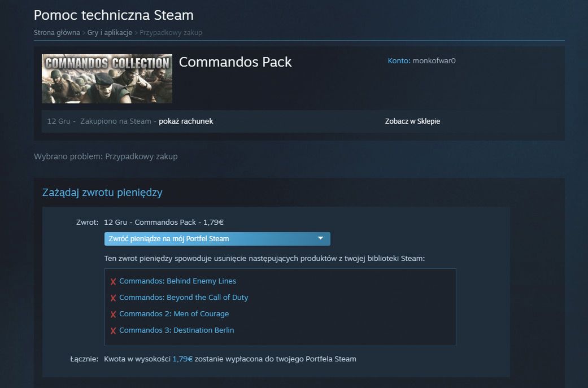Open Commandos: Beyond the Call of Duty link

point(184,298)
